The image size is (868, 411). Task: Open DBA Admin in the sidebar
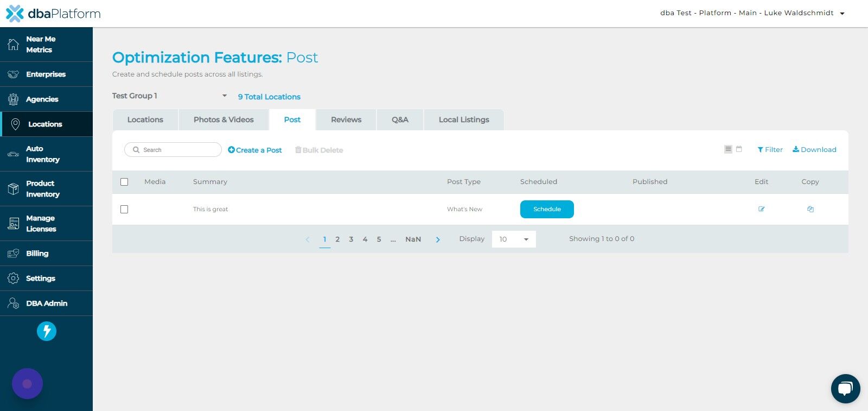point(46,303)
